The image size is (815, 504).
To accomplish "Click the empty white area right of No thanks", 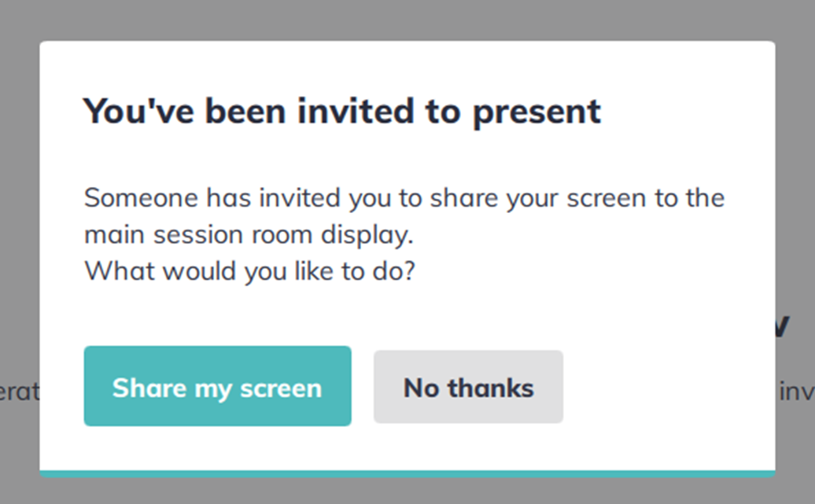I will (x=669, y=387).
